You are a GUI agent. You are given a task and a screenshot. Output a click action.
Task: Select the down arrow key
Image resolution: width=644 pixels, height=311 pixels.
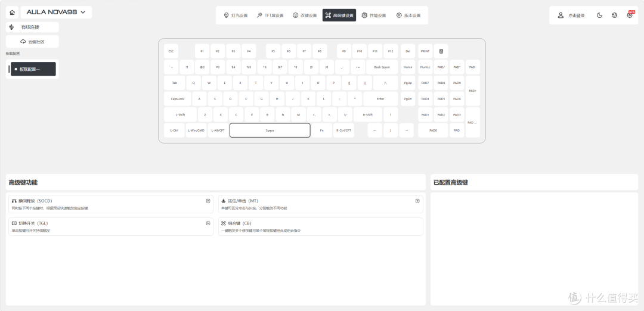point(391,130)
